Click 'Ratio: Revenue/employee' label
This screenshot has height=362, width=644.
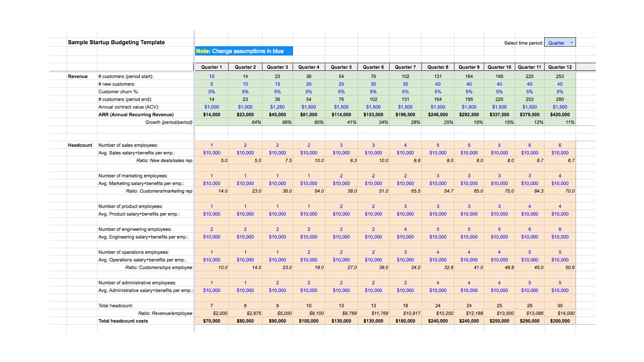(165, 313)
